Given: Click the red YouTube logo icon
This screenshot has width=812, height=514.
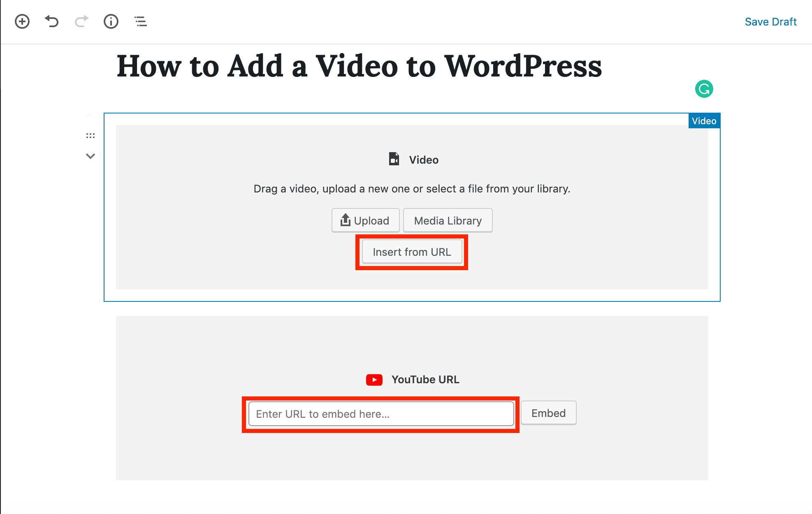Looking at the screenshot, I should (x=374, y=380).
